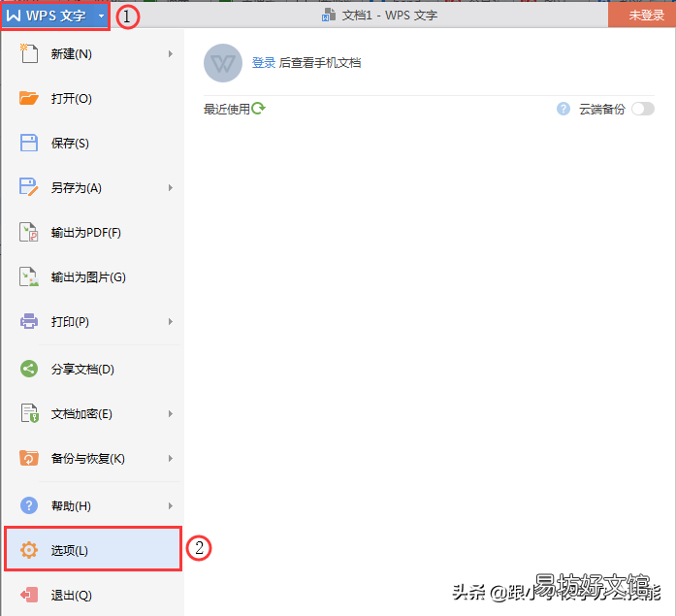Select 分享文档(D) menu entry
This screenshot has height=616, width=676.
(92, 369)
